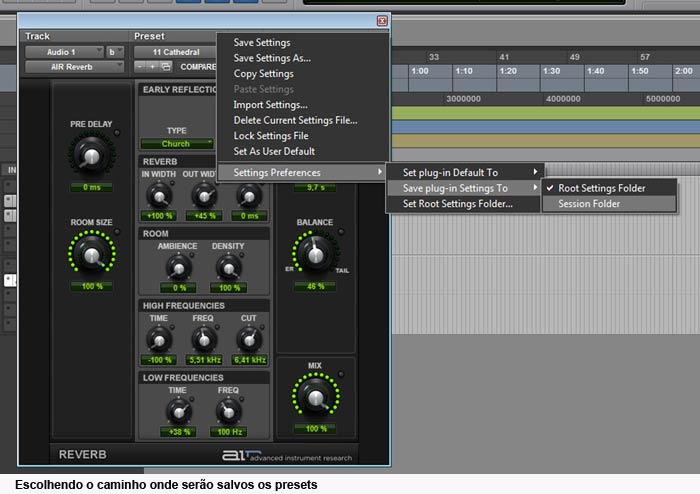Click the high frequencies CUT knob
700x494 pixels.
tap(249, 340)
